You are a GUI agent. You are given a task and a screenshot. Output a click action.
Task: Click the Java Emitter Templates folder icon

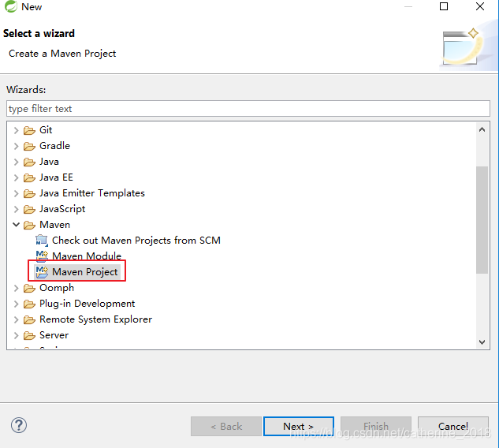click(29, 193)
